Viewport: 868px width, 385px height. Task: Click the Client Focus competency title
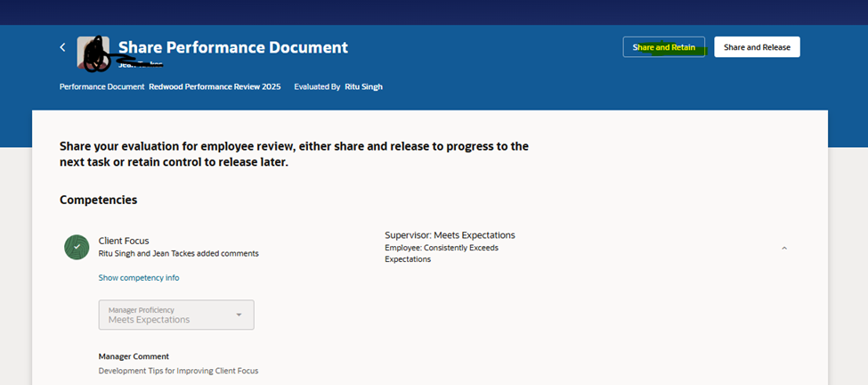click(x=124, y=241)
